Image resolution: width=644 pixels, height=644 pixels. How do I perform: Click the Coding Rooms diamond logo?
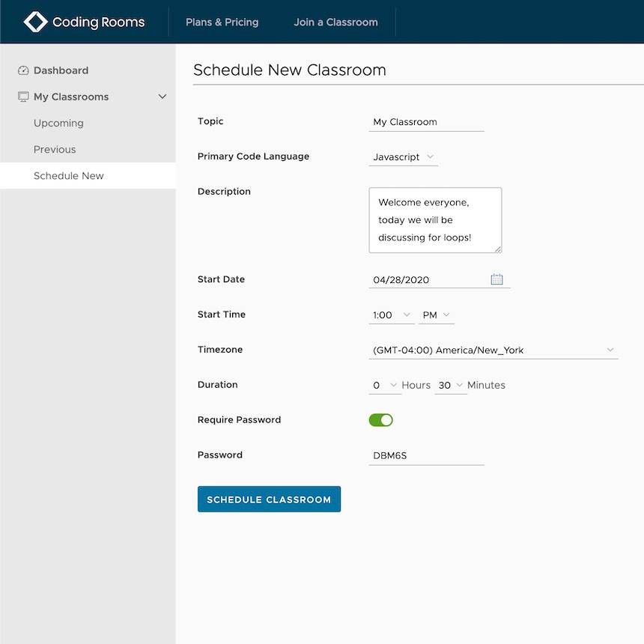[35, 21]
